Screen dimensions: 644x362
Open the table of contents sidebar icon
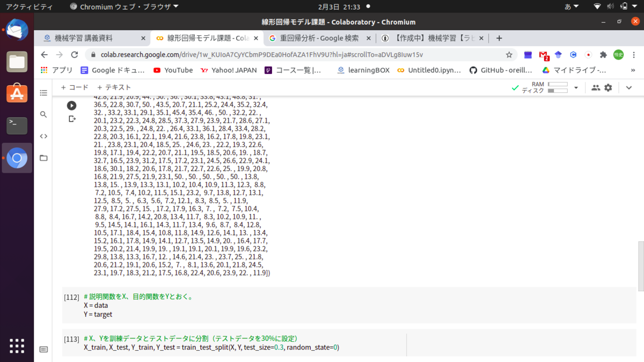point(43,93)
